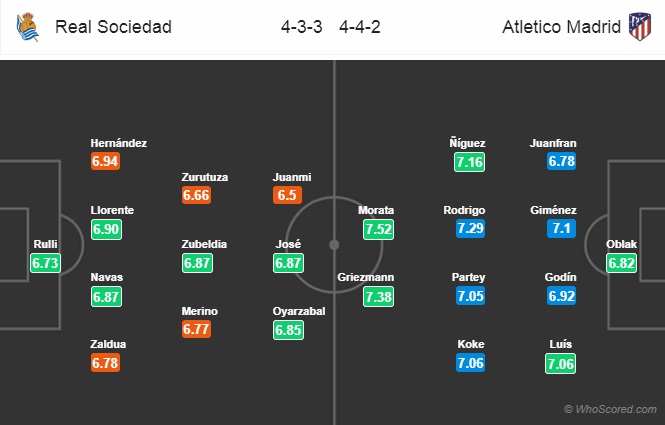Click the Atletico Madrid team name
Viewport: 665px width, 425px height.
pyautogui.click(x=559, y=27)
